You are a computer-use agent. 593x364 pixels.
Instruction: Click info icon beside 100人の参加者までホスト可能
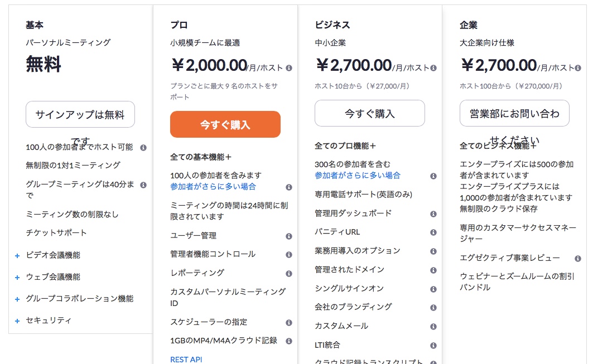(143, 148)
